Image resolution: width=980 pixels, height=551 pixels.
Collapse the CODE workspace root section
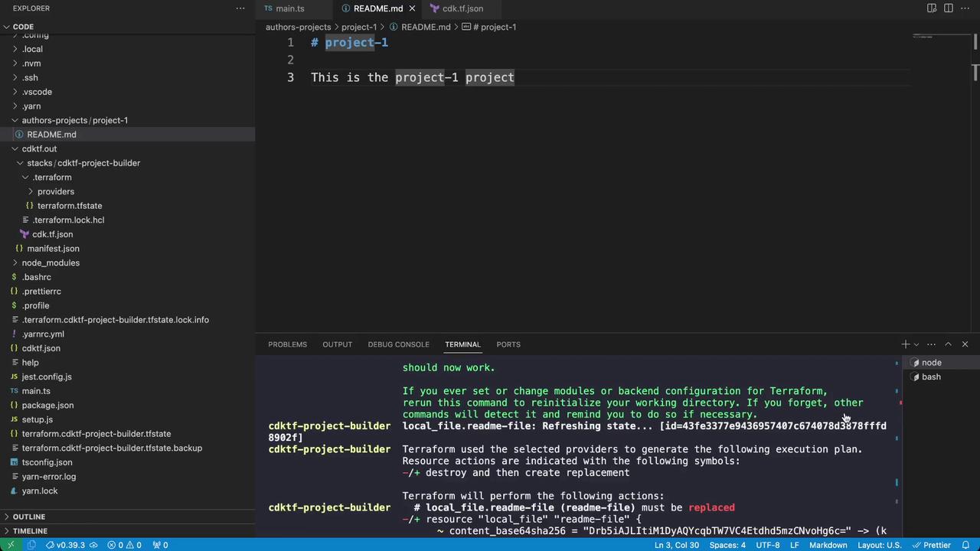23,26
